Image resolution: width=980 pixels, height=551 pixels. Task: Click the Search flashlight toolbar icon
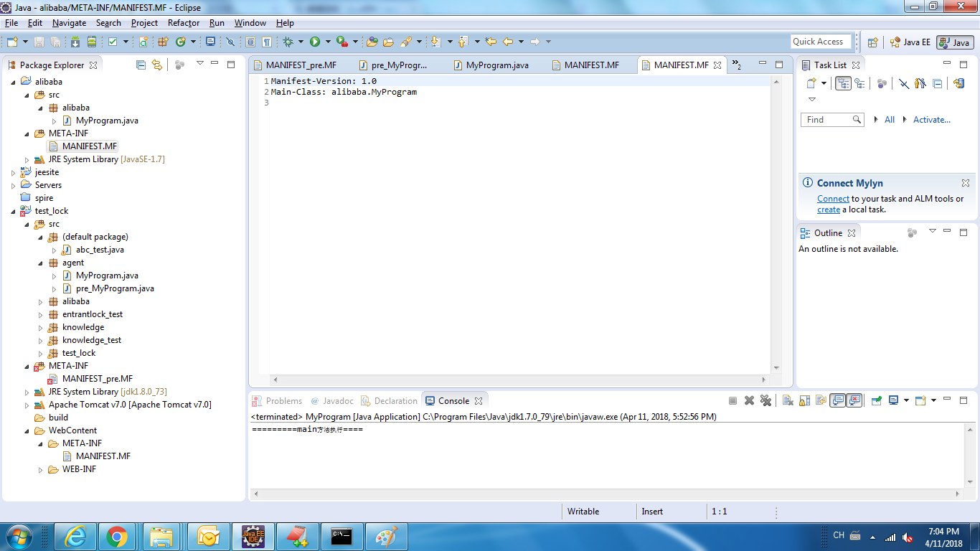[406, 42]
